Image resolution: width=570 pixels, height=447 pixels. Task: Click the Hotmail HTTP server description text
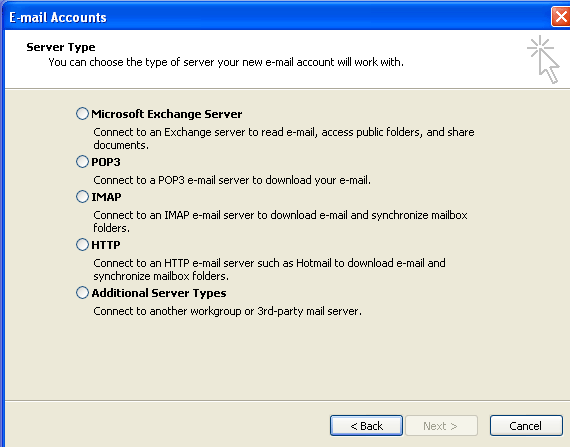[269, 269]
